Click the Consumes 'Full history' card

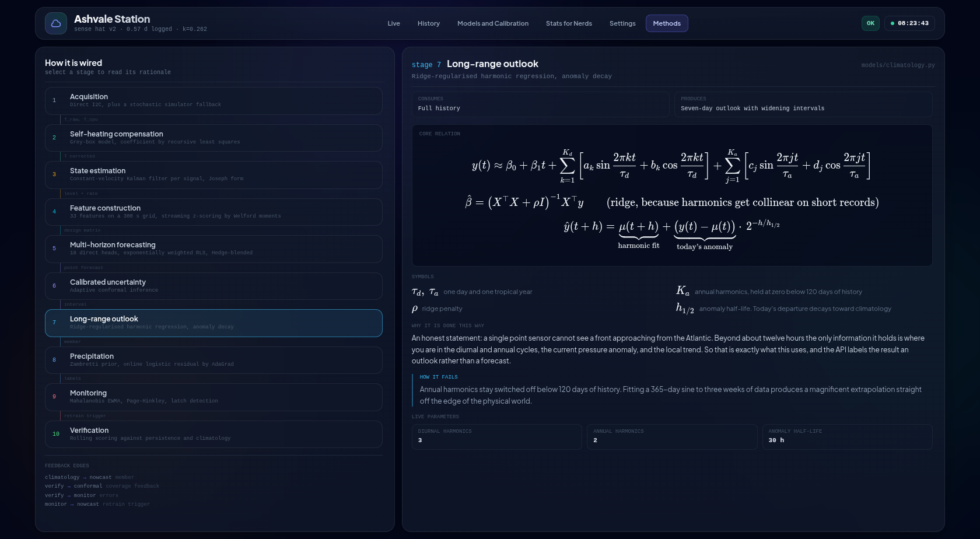[x=541, y=104]
